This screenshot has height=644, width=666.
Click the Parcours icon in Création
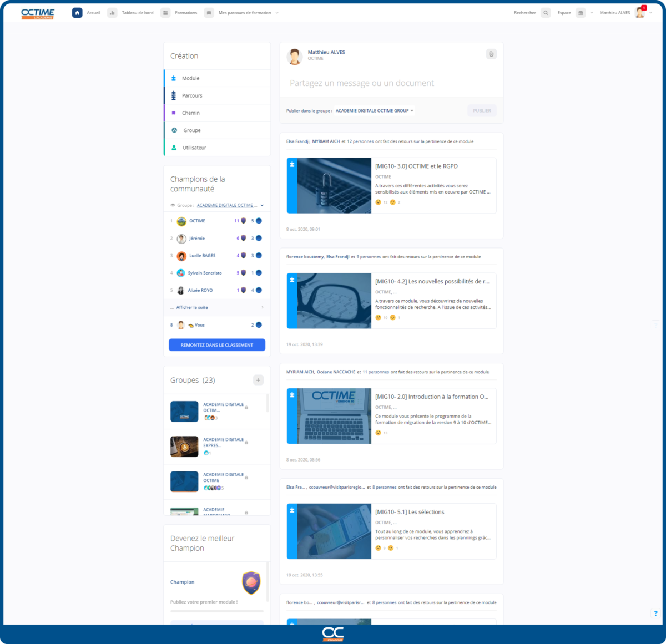174,96
